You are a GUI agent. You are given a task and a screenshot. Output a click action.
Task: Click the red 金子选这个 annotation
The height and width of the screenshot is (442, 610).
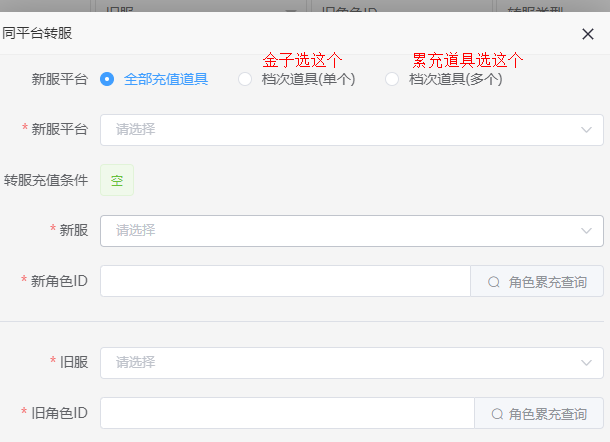(x=302, y=60)
